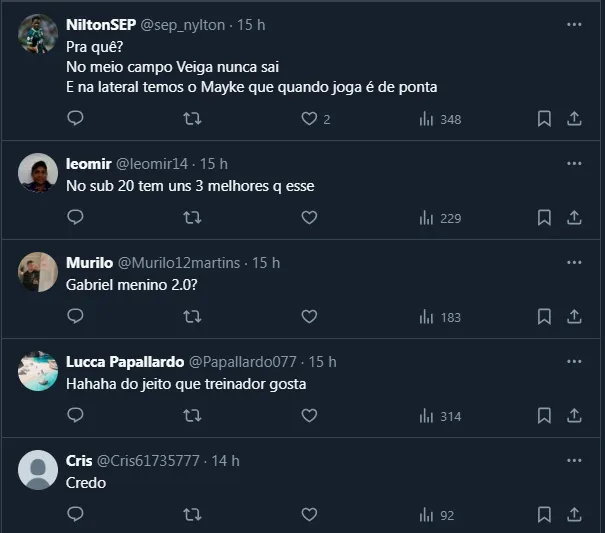This screenshot has height=533, width=605.
Task: Expand three-dot menu on Cris's tweet
Action: (574, 460)
